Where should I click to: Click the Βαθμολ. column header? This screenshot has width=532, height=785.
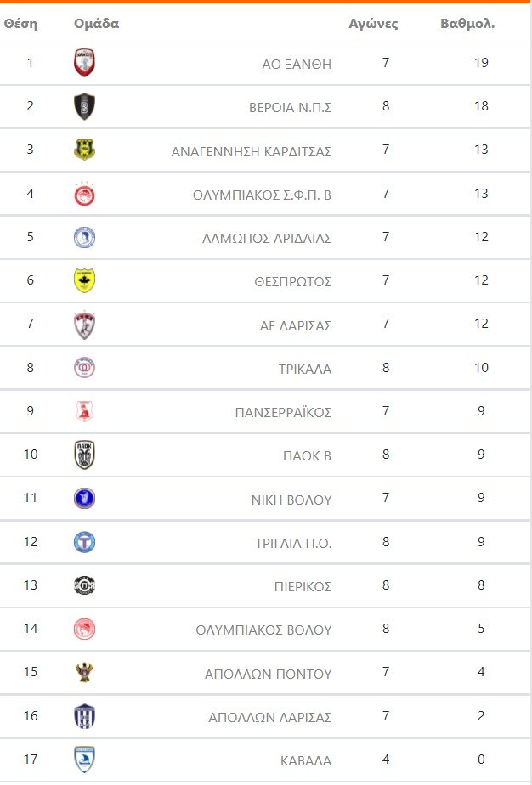point(467,24)
